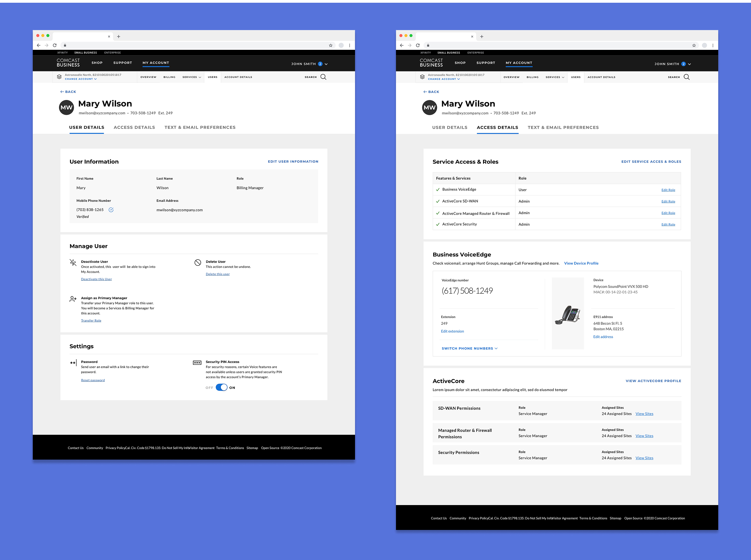Viewport: 751px width, 560px height.
Task: Click the profile circle icon in right window toolbar
Action: click(x=704, y=45)
